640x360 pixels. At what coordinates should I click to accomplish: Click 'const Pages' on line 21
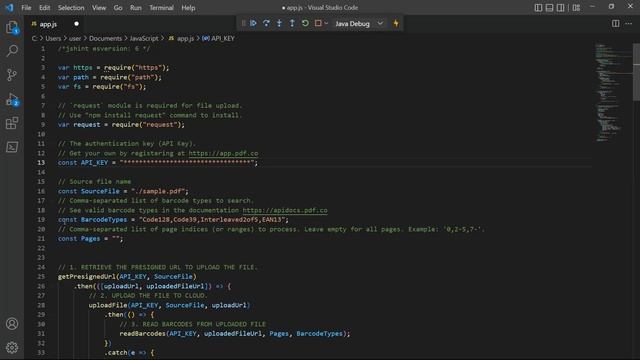tap(79, 239)
